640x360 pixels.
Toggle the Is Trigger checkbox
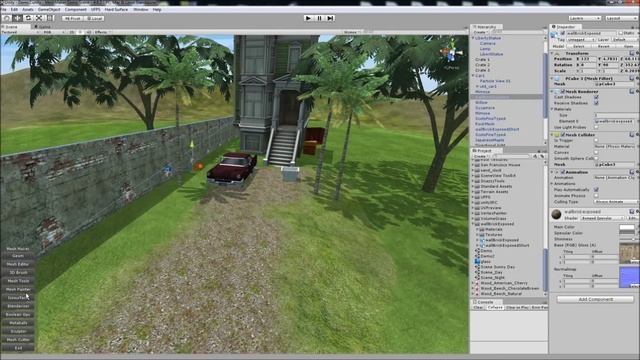pos(596,140)
